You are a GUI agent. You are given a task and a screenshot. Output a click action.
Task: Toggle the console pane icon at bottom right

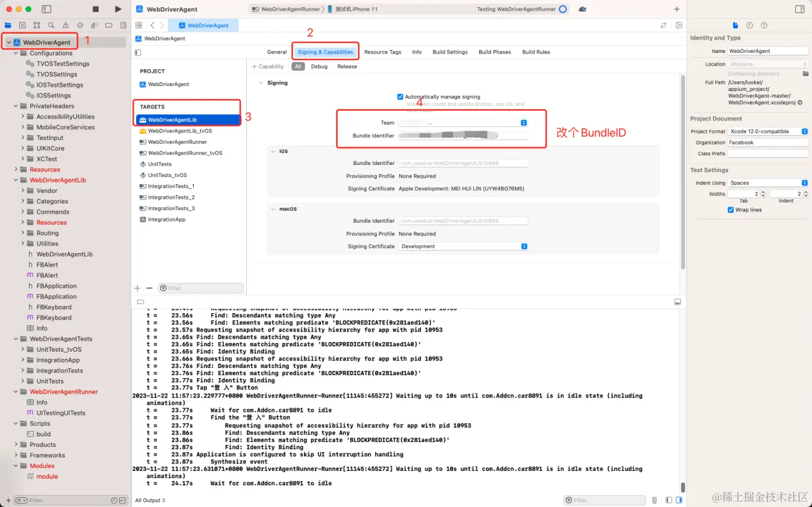click(679, 500)
